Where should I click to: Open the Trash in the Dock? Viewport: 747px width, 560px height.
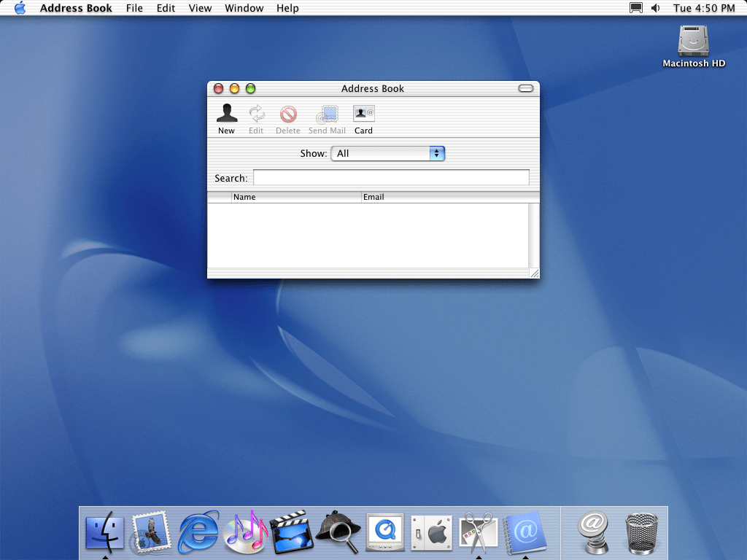pyautogui.click(x=641, y=532)
